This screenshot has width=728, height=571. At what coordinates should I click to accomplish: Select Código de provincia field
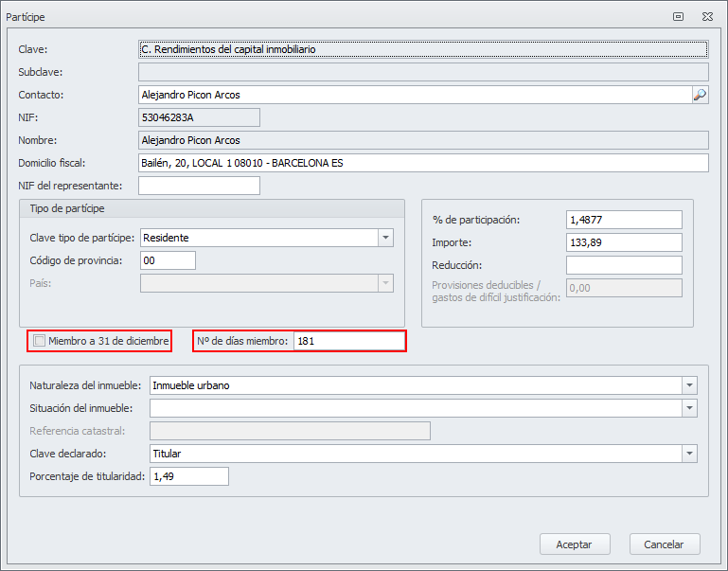(168, 260)
